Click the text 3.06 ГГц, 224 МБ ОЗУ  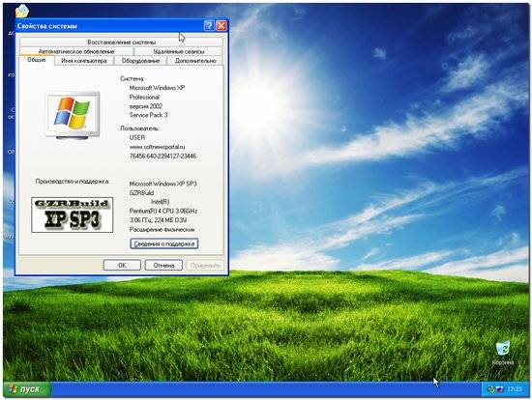(x=158, y=220)
